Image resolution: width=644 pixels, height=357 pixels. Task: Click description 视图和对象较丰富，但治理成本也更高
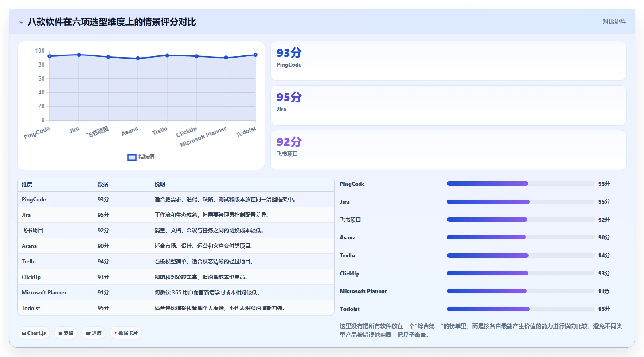[201, 277]
